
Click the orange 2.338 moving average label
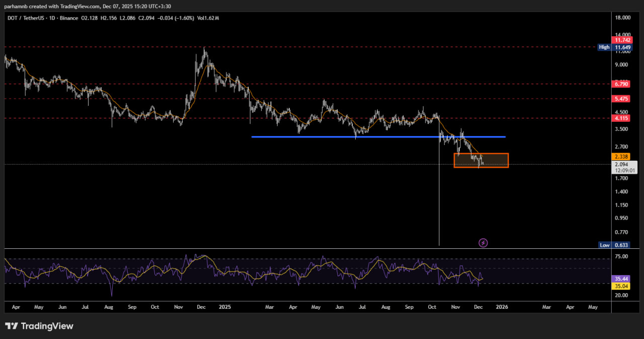pyautogui.click(x=618, y=157)
